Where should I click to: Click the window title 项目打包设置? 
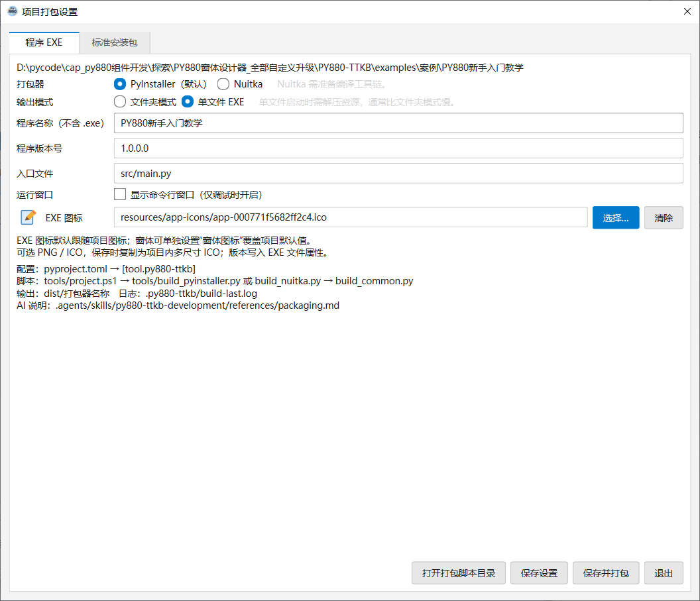(x=50, y=12)
